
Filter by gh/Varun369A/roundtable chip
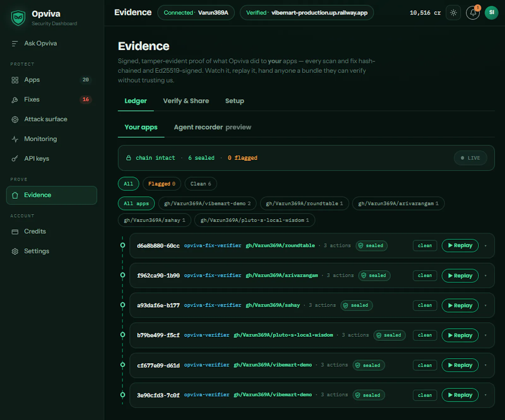305,203
